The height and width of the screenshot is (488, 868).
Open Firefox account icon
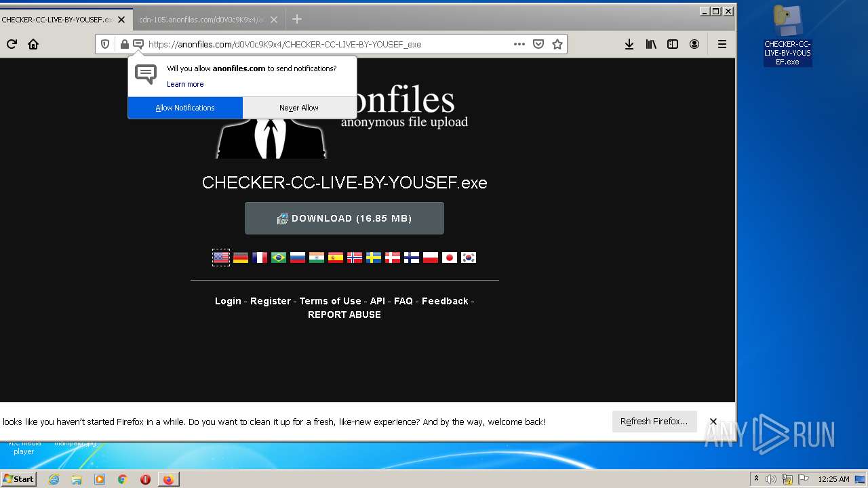click(694, 44)
